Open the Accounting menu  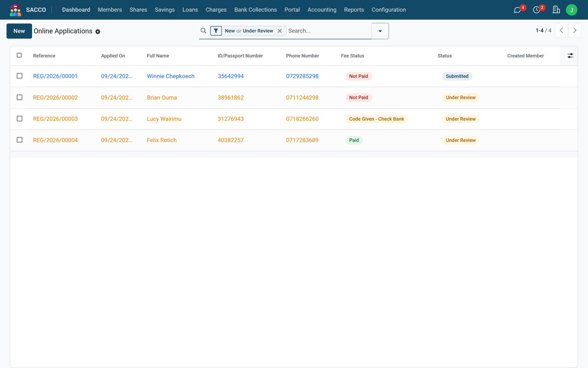point(322,10)
